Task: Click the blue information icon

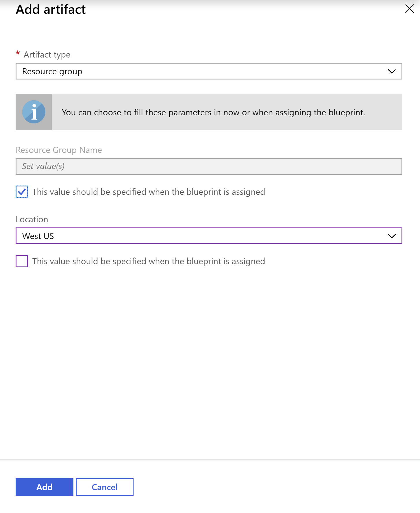Action: pyautogui.click(x=34, y=112)
